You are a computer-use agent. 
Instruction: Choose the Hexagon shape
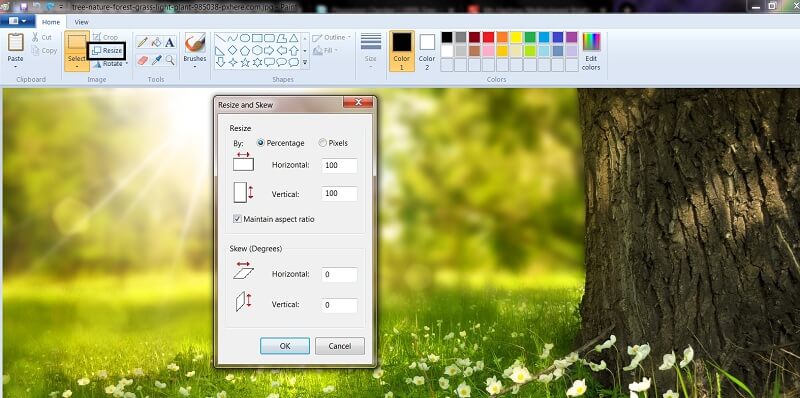tap(257, 51)
